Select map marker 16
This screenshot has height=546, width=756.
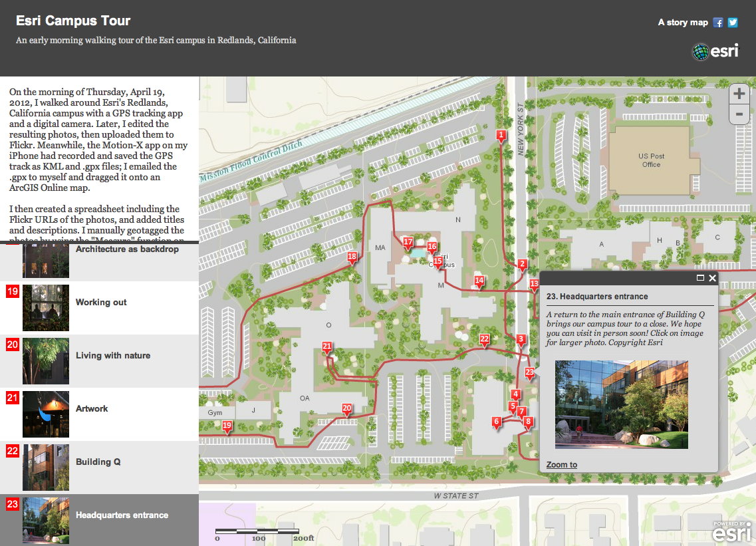(x=432, y=248)
